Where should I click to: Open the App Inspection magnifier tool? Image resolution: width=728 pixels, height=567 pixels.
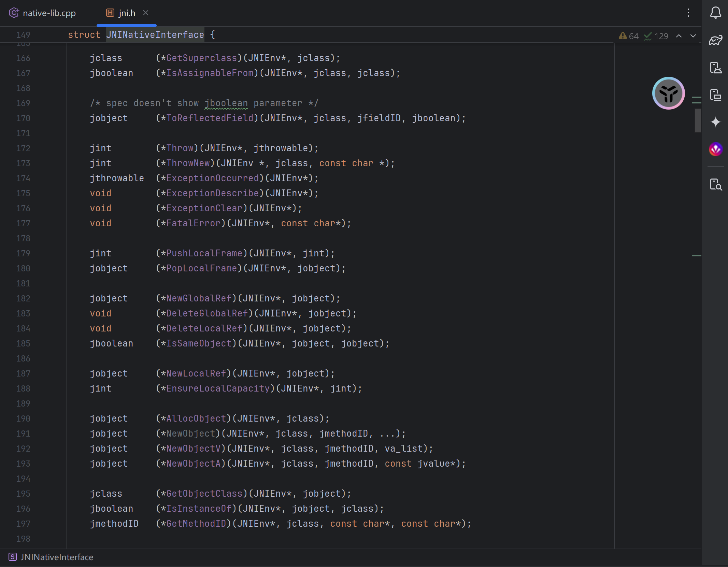(715, 184)
